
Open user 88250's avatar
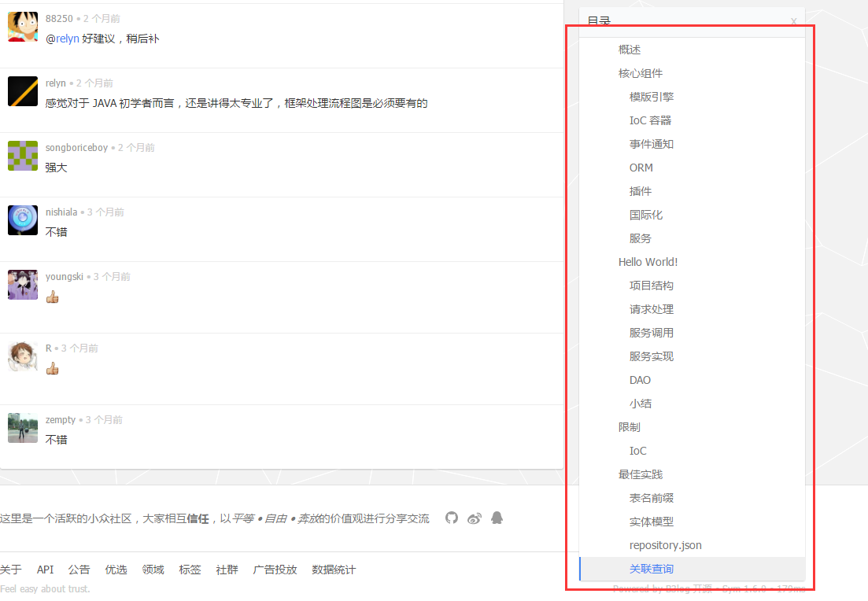pyautogui.click(x=23, y=27)
